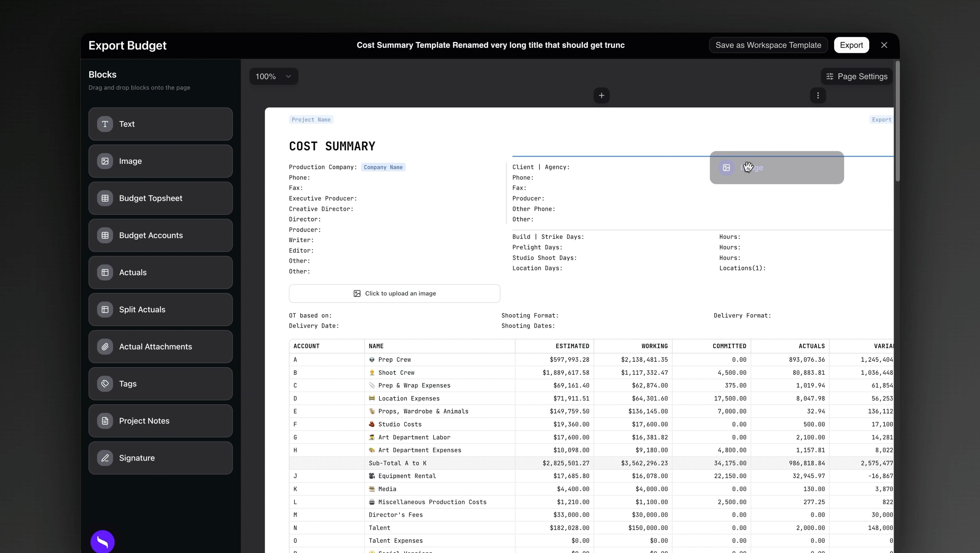The width and height of the screenshot is (980, 553).
Task: Select the Tags block icon
Action: (x=105, y=383)
